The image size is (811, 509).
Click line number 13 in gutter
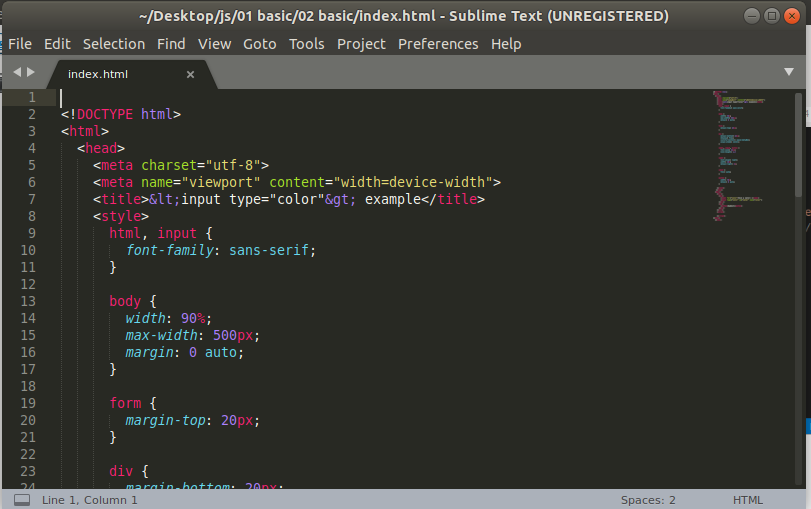pos(28,301)
